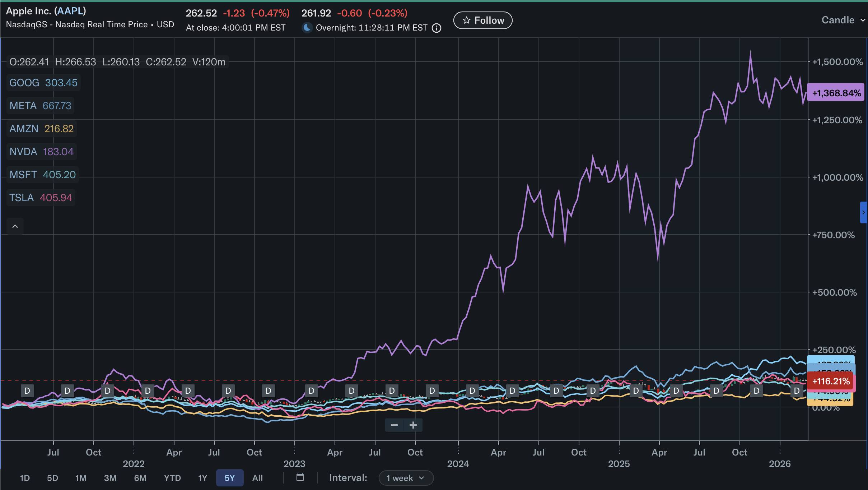The image size is (868, 490).
Task: Click the dividend marker near Jul 2025
Action: [x=716, y=390]
